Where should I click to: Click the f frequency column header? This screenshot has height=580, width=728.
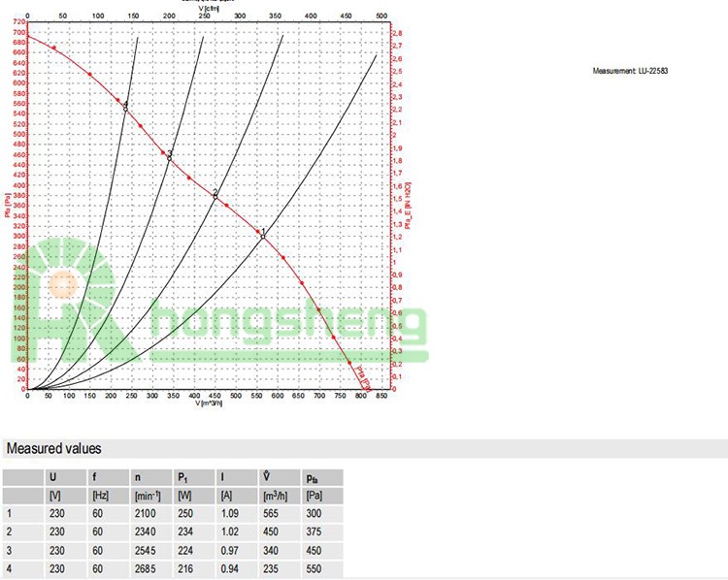click(x=94, y=477)
